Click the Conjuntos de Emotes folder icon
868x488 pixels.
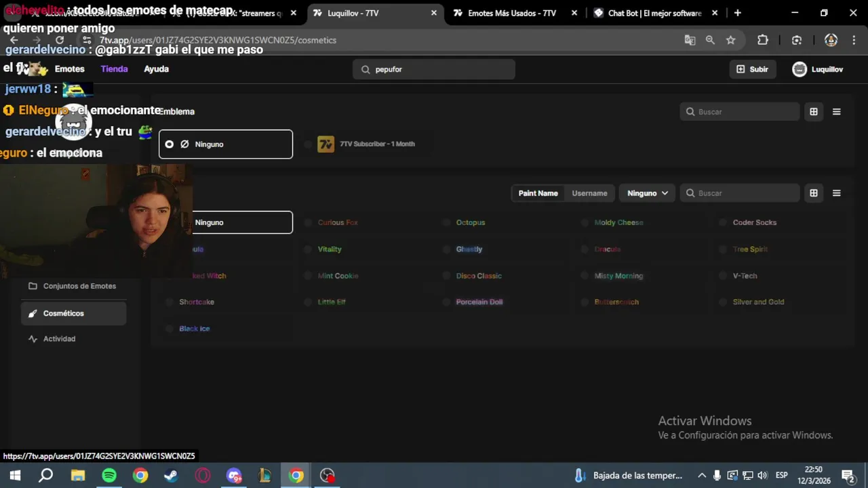click(33, 286)
